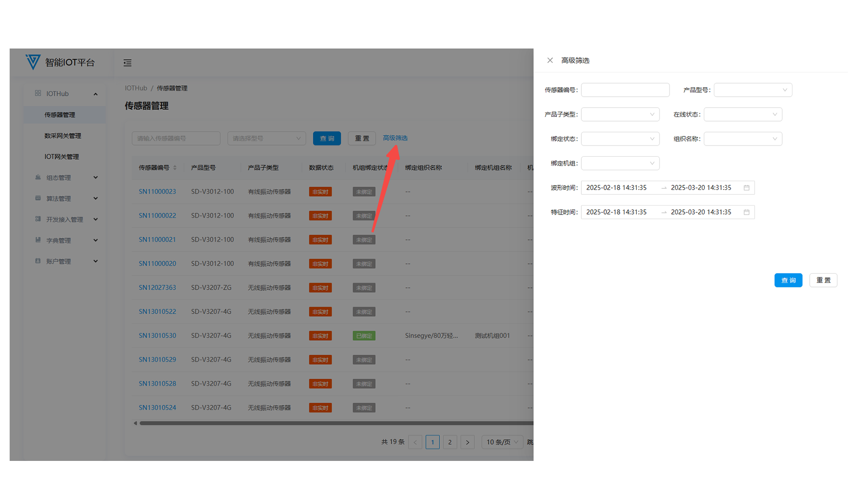Screen dimensions: 868x488
Task: Click calendar icon in 特征时间 range
Action: click(746, 212)
